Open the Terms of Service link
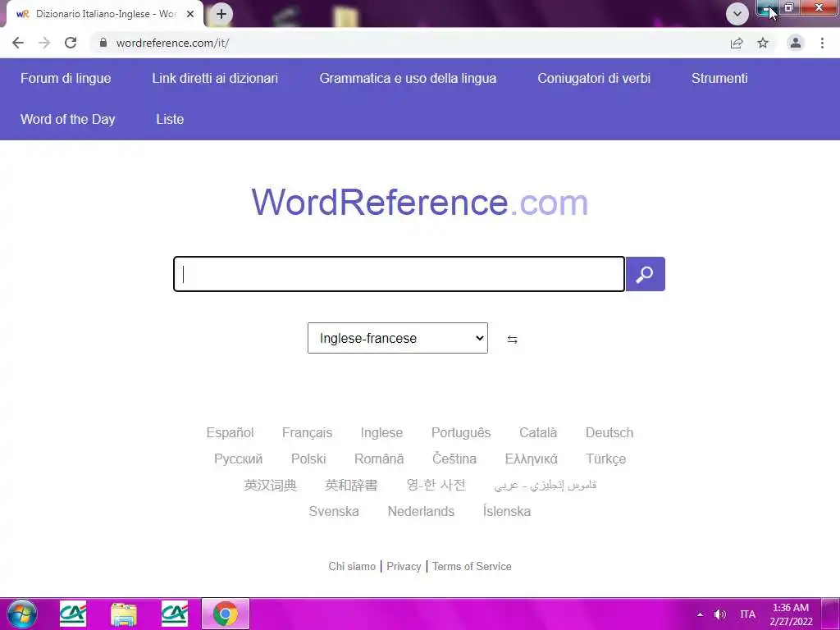The width and height of the screenshot is (840, 630). tap(472, 566)
